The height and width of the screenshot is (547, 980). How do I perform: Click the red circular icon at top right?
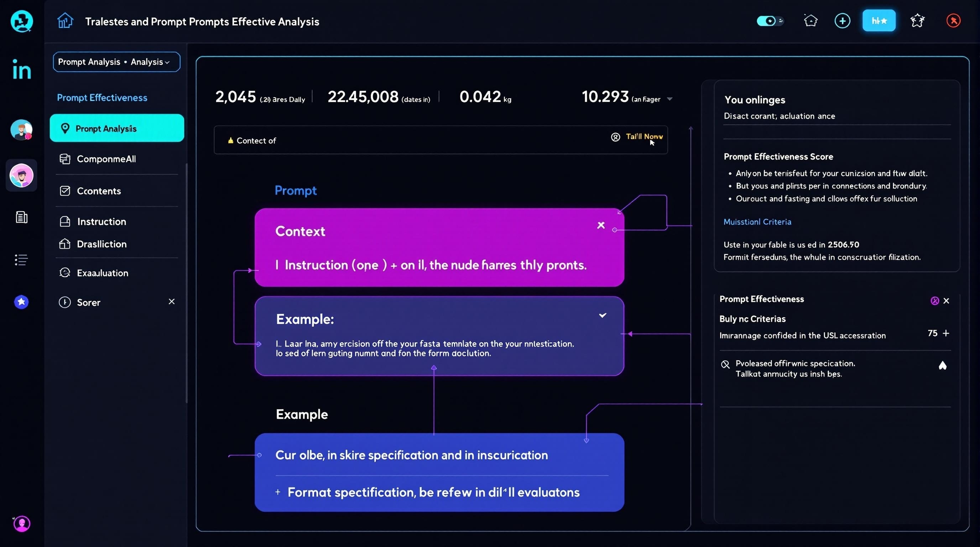tap(953, 21)
